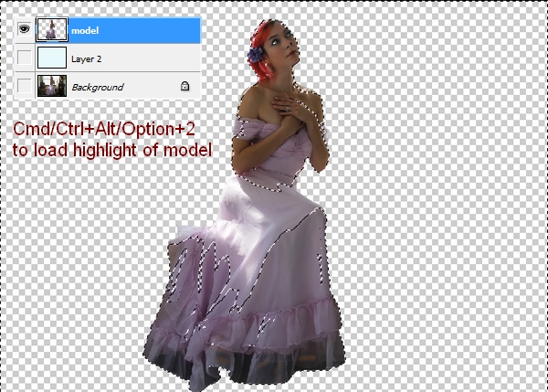This screenshot has height=392, width=548.
Task: Click the Background layer thumbnail
Action: tap(50, 86)
